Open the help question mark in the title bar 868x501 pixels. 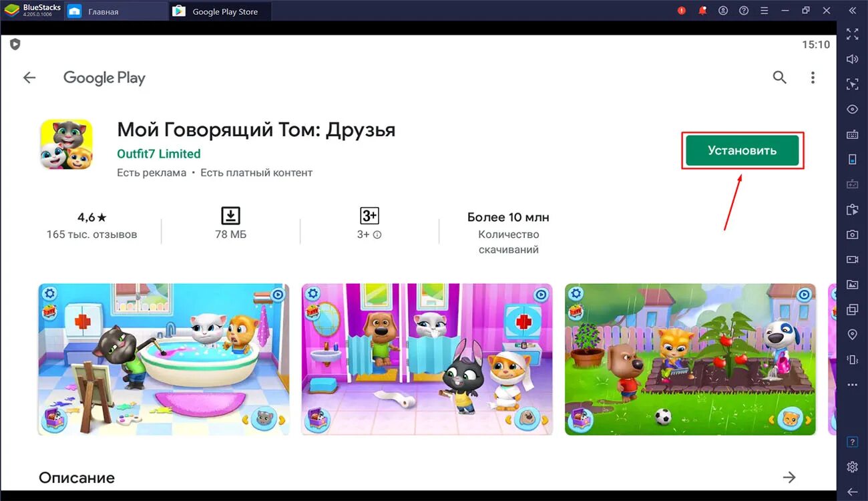[x=744, y=11]
